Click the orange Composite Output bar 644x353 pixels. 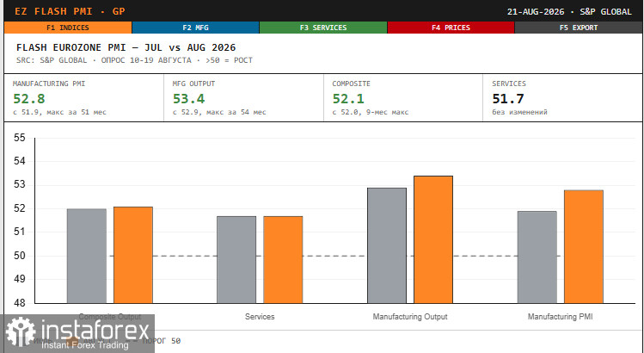133,255
